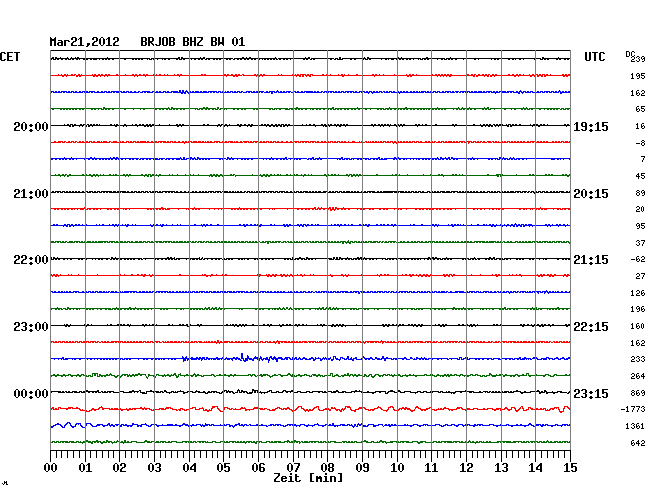Screen dimensions: 650x494
Task: Select the DC value -1773
Action: coord(633,409)
